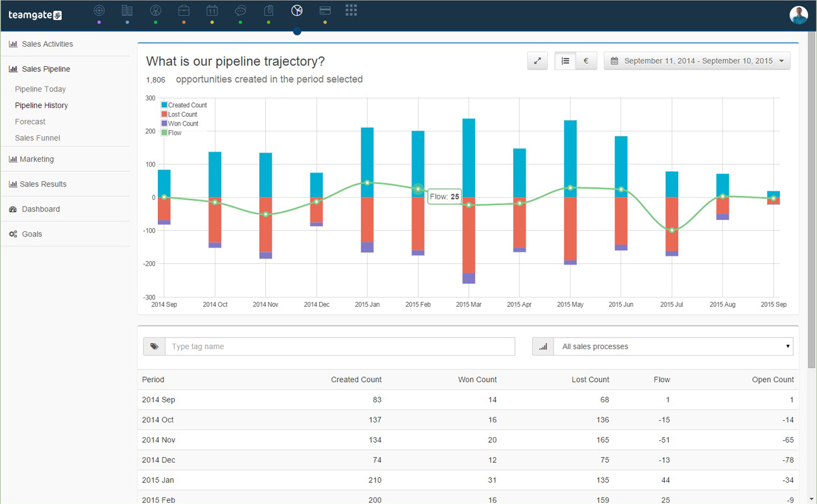Expand the All sales processes dropdown
Screen dimensions: 817x504
674,346
